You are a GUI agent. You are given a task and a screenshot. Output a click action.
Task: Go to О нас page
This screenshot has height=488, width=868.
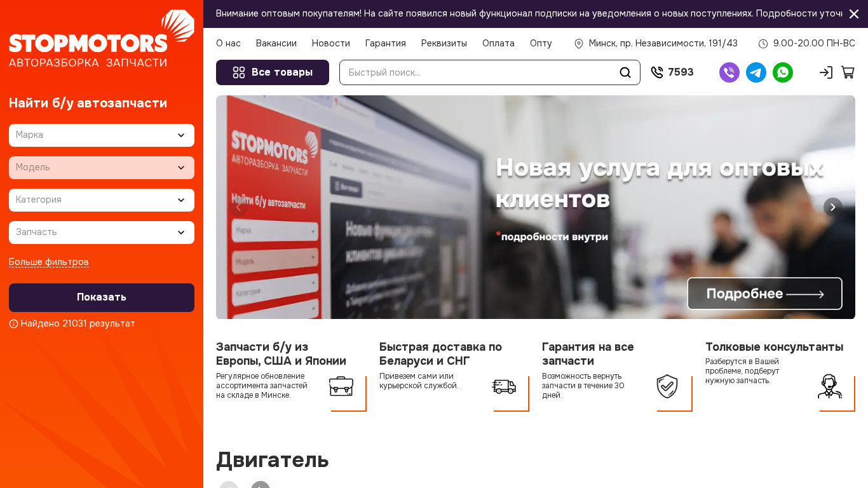tap(228, 44)
